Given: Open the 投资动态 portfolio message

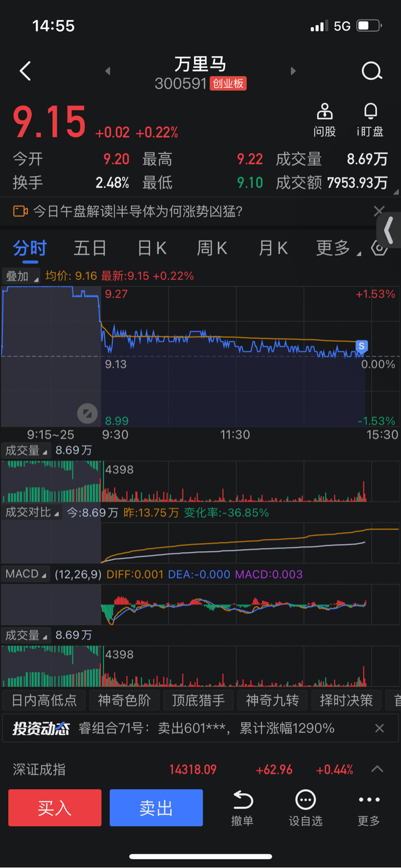Looking at the screenshot, I should [x=206, y=729].
